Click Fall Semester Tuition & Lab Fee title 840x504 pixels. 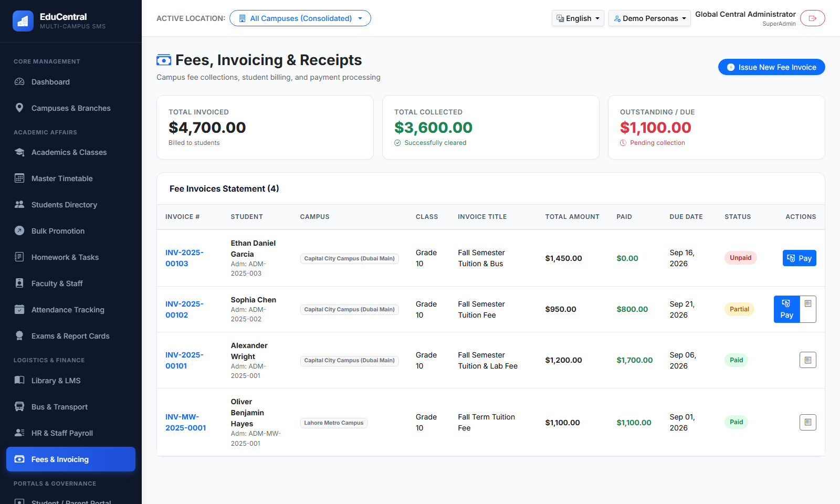tap(488, 360)
